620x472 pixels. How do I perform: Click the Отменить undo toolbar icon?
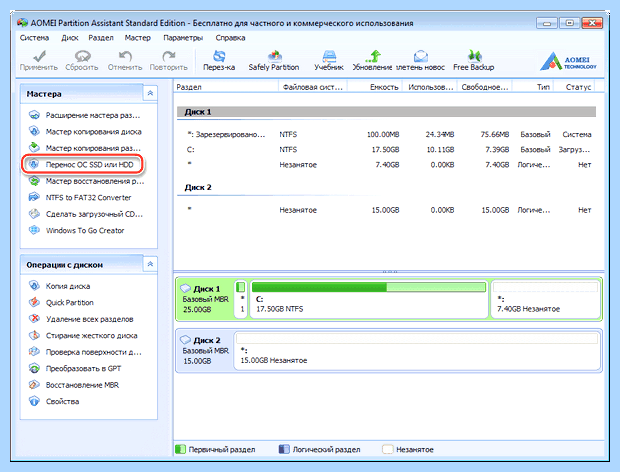[x=125, y=56]
